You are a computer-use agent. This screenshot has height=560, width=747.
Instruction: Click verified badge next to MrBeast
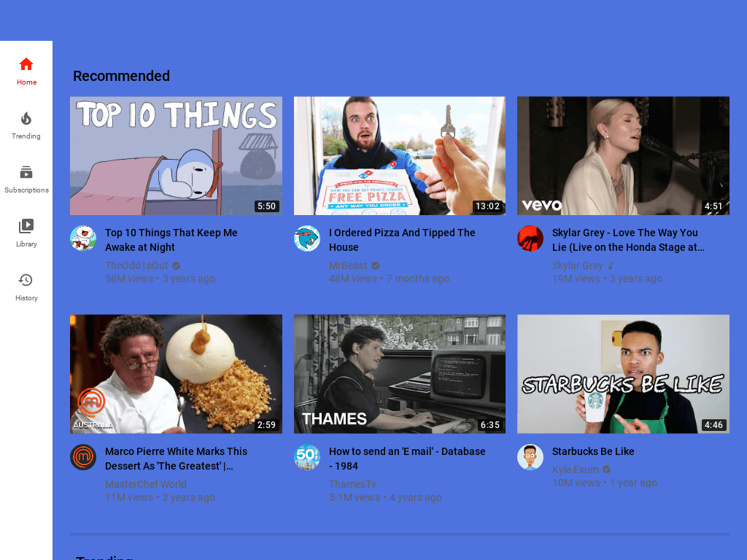coord(376,265)
